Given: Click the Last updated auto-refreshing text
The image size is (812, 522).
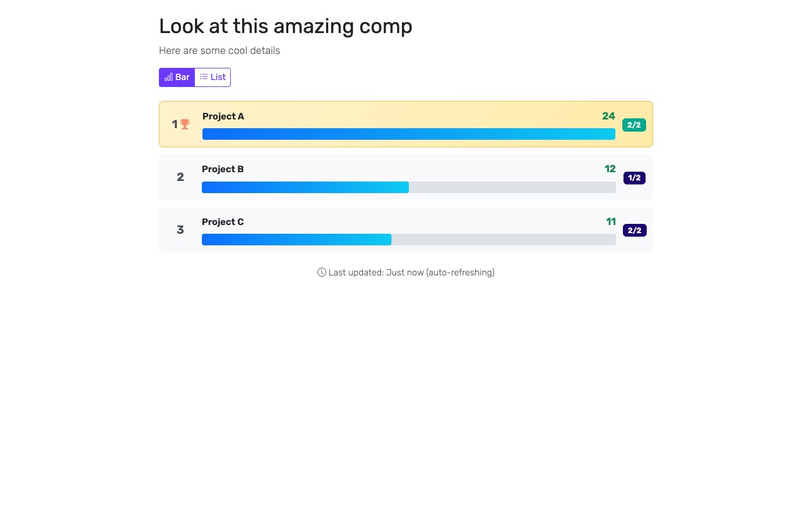Looking at the screenshot, I should [x=412, y=272].
